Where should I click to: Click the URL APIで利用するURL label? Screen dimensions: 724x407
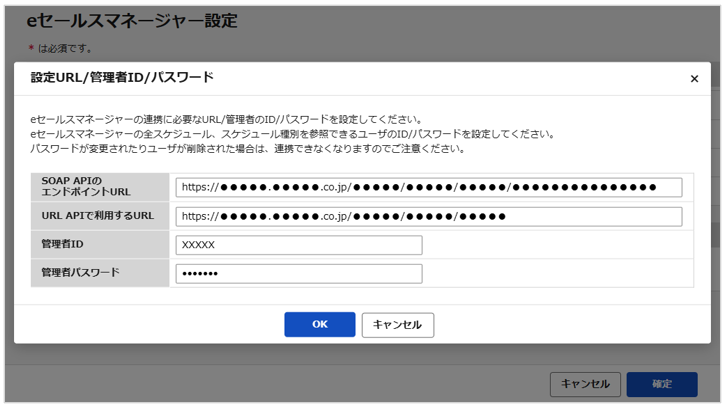pyautogui.click(x=100, y=216)
